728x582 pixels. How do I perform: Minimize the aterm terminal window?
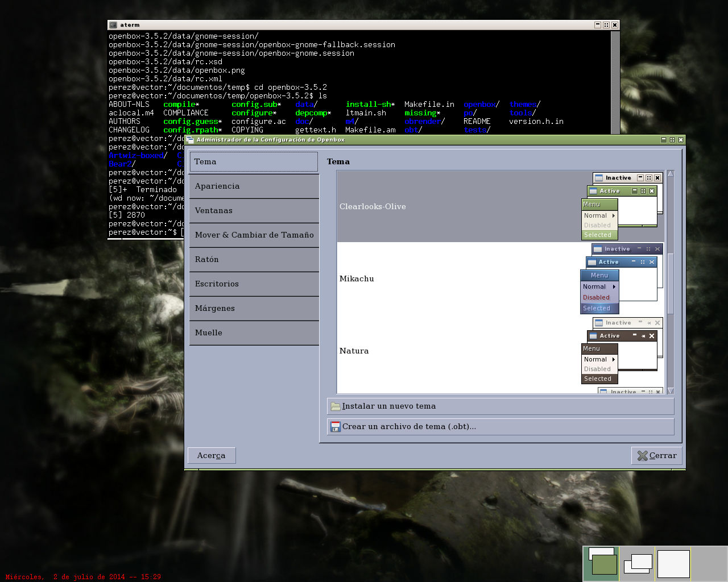[598, 25]
